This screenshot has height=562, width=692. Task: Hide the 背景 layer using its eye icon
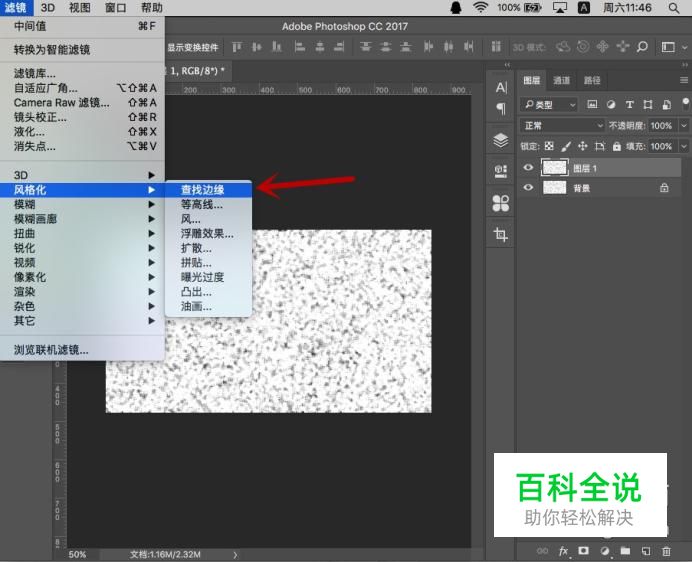(528, 188)
